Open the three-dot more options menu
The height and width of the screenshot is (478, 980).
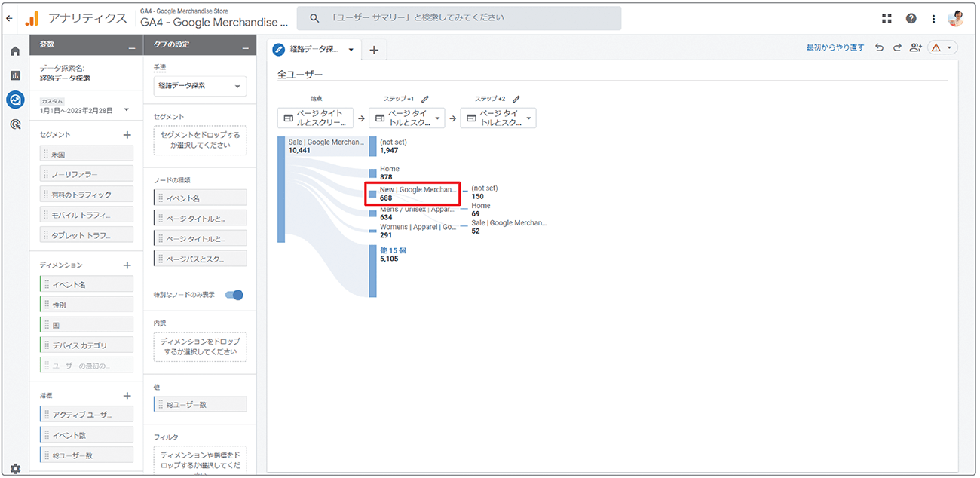[934, 18]
